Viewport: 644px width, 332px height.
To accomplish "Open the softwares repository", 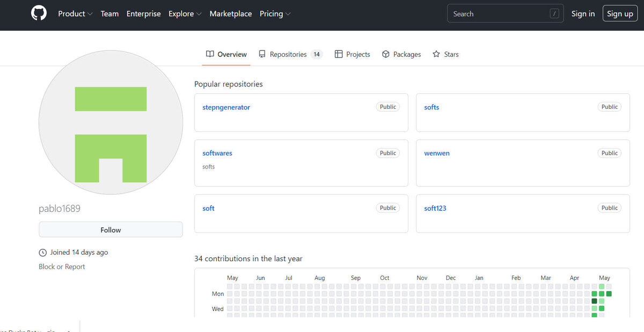I will [x=217, y=153].
